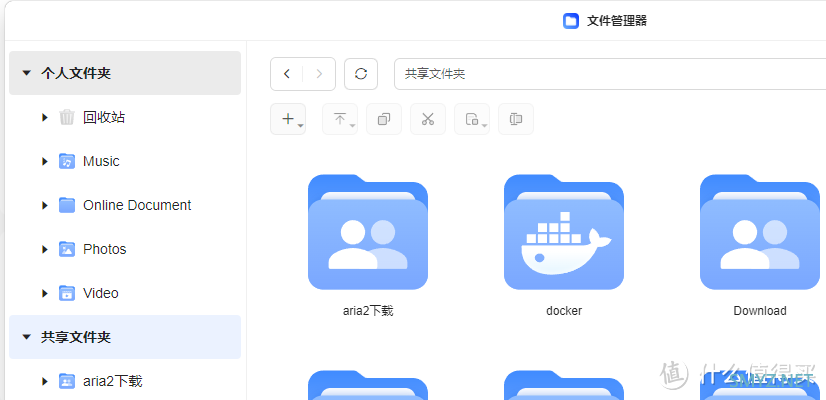Go forward with the right arrow button
Screen dimensions: 826x400
coord(319,74)
